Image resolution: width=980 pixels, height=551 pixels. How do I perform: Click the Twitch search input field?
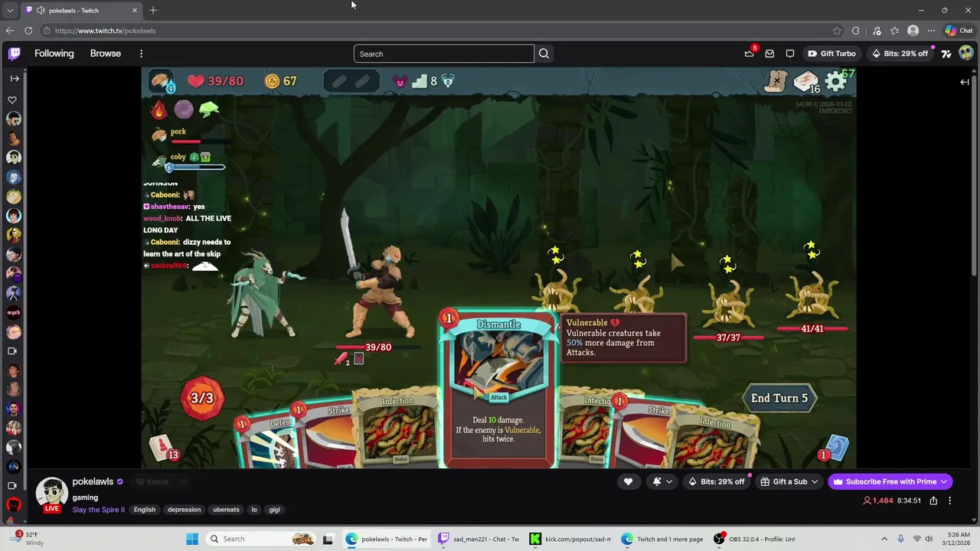[x=444, y=54]
